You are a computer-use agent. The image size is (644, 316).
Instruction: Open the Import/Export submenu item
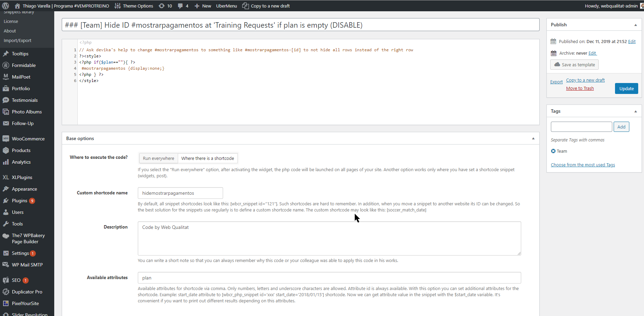(x=17, y=40)
